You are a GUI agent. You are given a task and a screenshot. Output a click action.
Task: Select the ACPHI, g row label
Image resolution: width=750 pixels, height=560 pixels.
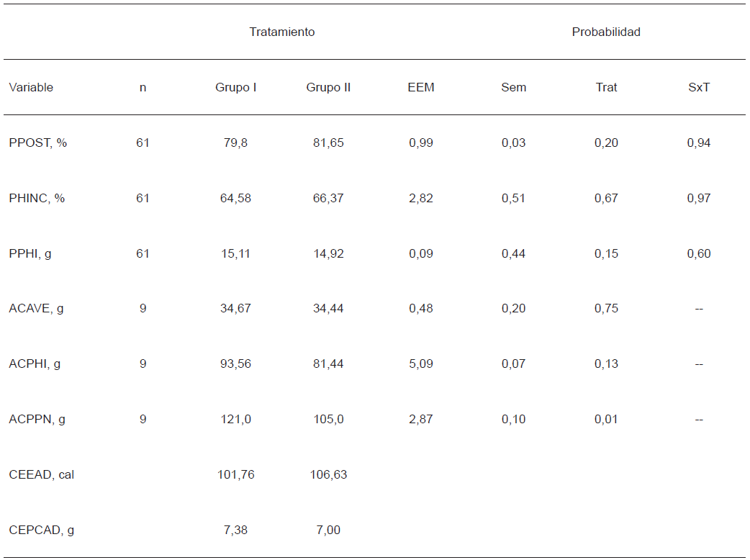[35, 363]
